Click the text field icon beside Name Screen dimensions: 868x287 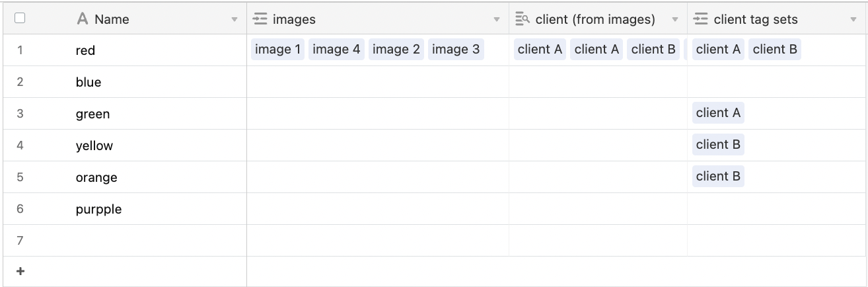83,19
